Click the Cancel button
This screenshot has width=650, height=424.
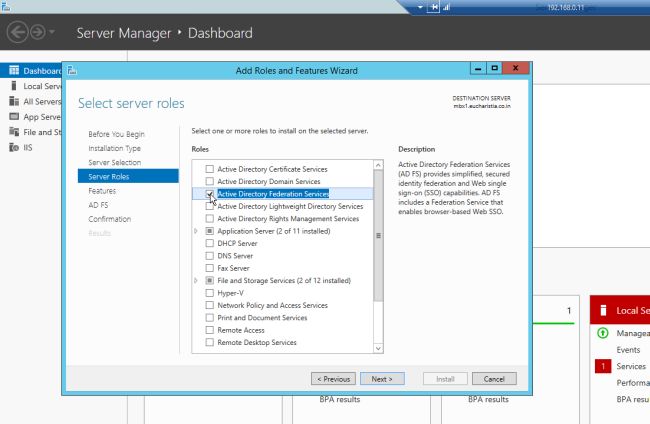[x=494, y=378]
